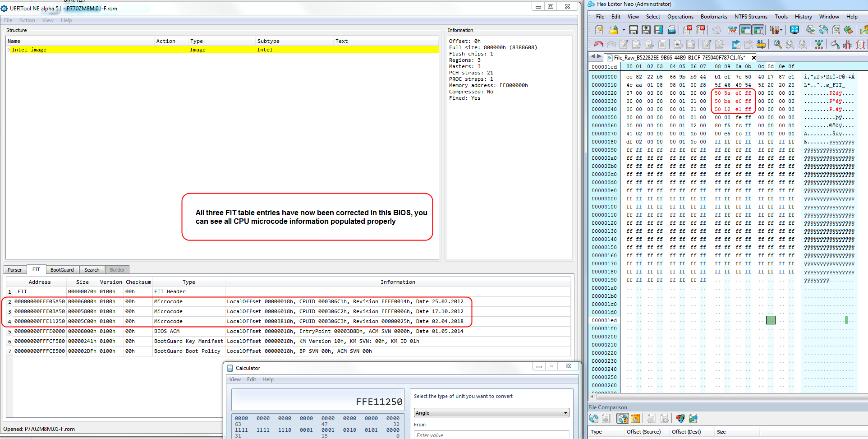Click Find in Files document magnifier icon
Image resolution: width=868 pixels, height=439 pixels.
tap(836, 30)
